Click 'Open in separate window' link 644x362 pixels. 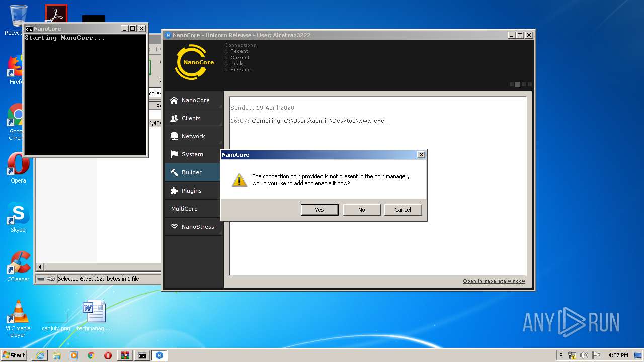click(x=494, y=281)
